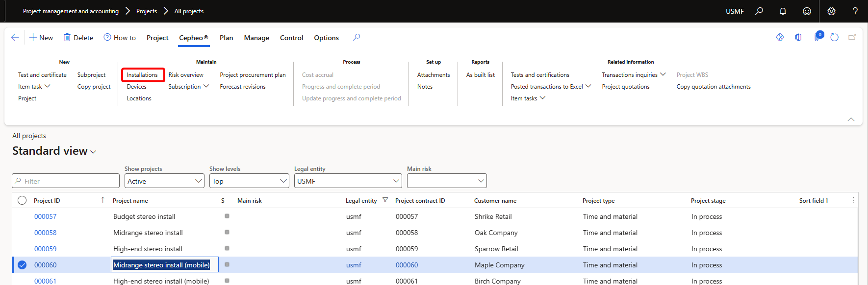Image resolution: width=868 pixels, height=285 pixels.
Task: Open project ID 000057 link
Action: pyautogui.click(x=45, y=216)
